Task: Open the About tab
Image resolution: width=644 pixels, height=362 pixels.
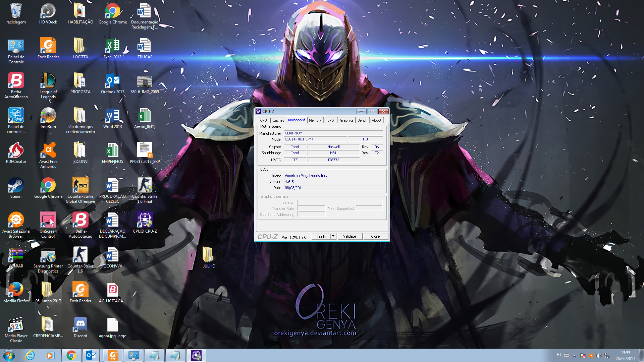Action: [376, 120]
